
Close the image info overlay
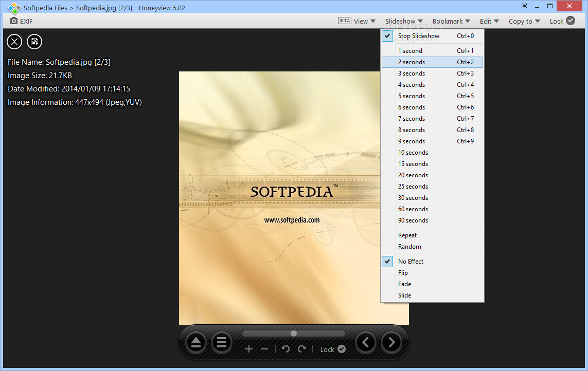pos(14,42)
